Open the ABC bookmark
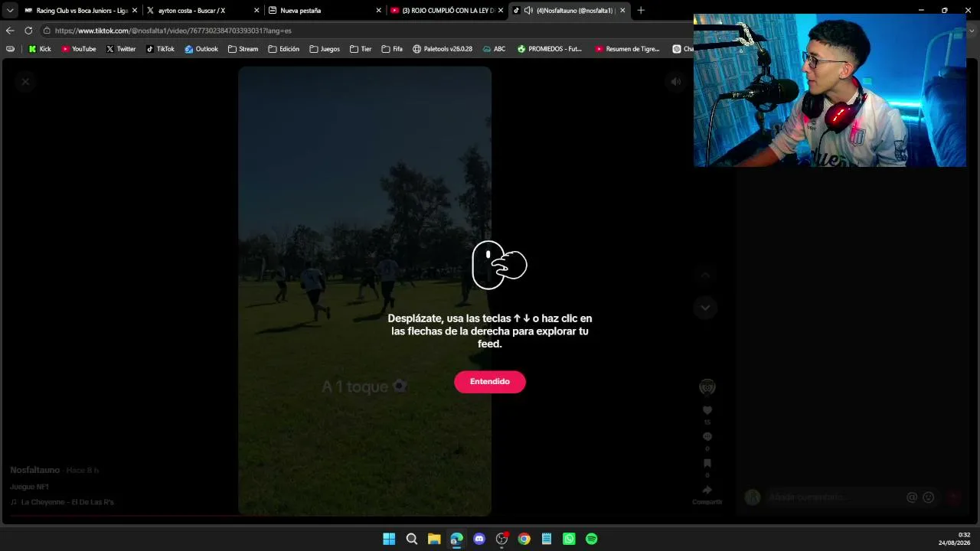980x551 pixels. click(494, 49)
